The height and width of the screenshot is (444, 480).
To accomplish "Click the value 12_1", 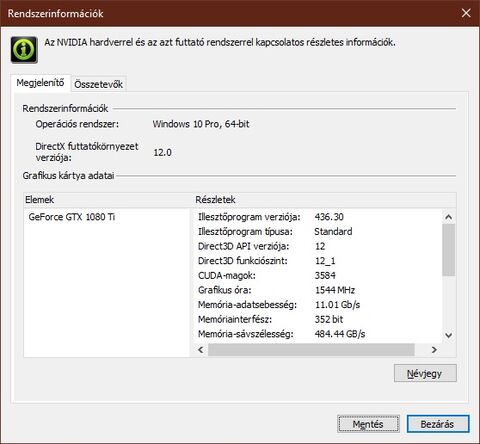I will 325,261.
